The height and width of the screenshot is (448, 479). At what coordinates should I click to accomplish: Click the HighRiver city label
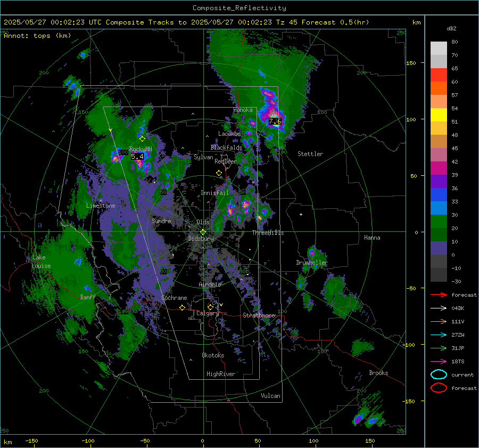(x=221, y=374)
